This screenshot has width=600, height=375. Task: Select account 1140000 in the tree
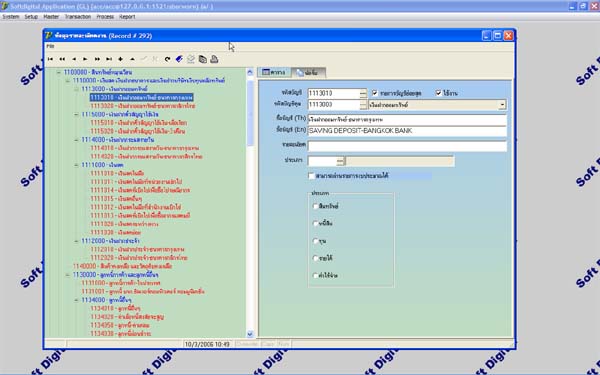(x=122, y=266)
